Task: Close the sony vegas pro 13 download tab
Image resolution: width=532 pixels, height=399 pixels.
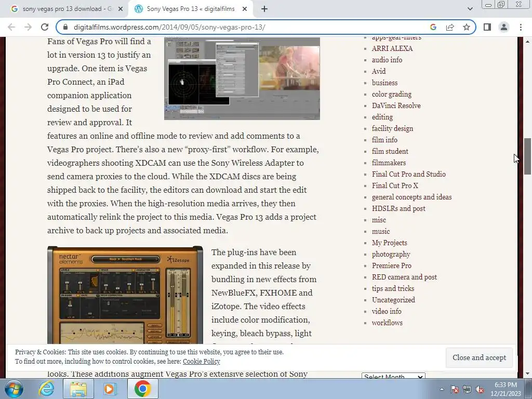Action: point(121,9)
